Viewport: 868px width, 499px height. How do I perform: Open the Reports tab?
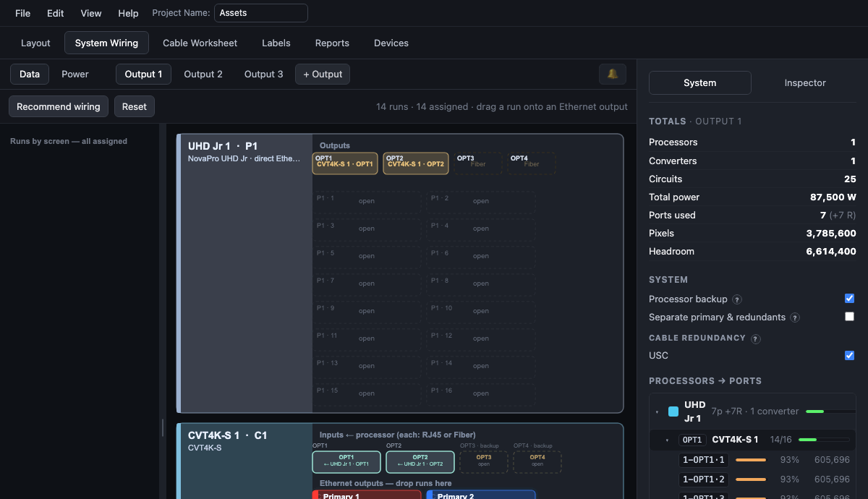click(332, 43)
